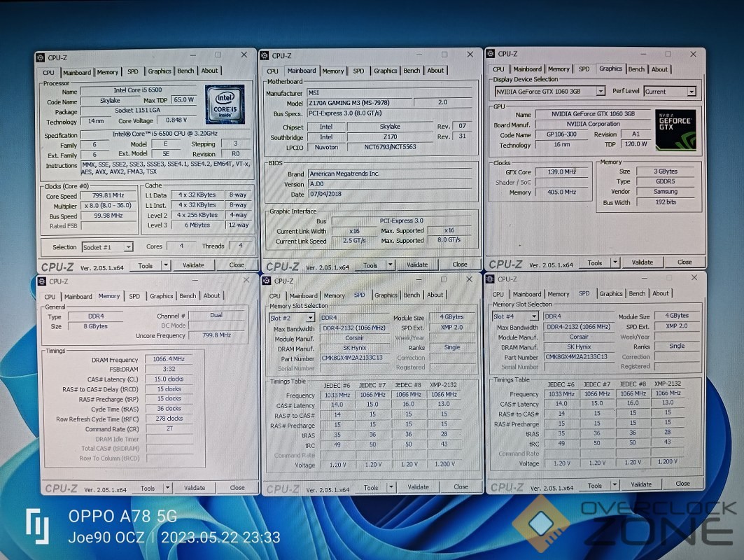The width and height of the screenshot is (744, 560).
Task: Switch to the Bench tab in the Graphics window
Action: [636, 69]
